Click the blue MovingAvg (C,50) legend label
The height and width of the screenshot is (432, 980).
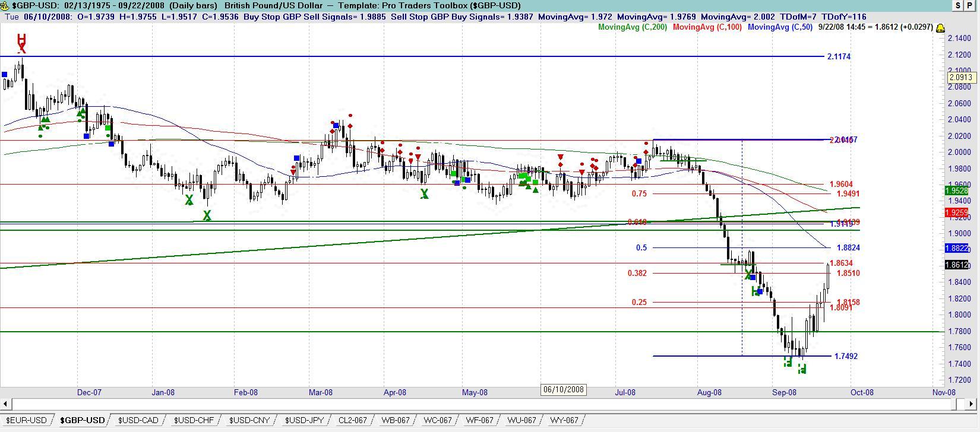[x=780, y=27]
